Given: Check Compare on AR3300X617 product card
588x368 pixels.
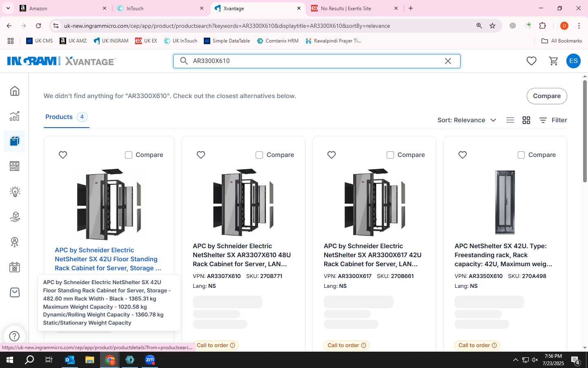Looking at the screenshot, I should (x=390, y=155).
